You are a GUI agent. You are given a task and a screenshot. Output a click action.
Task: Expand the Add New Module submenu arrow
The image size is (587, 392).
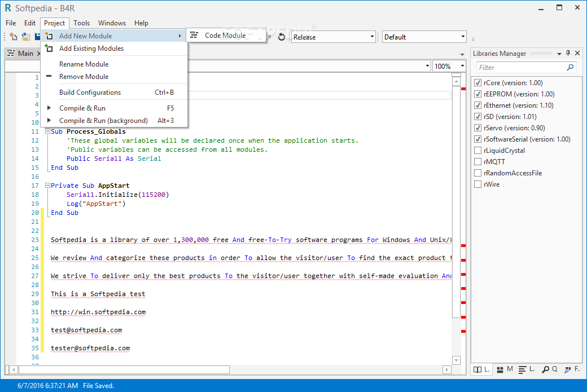tap(179, 36)
